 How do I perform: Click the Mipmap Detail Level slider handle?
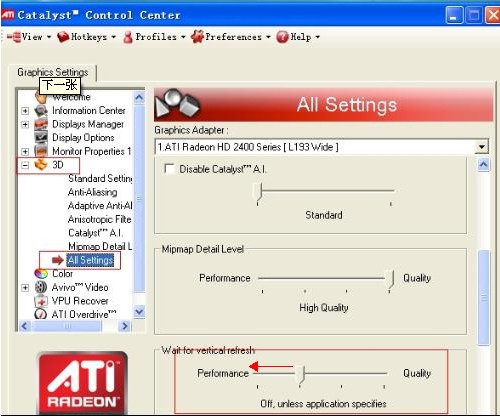pos(389,280)
